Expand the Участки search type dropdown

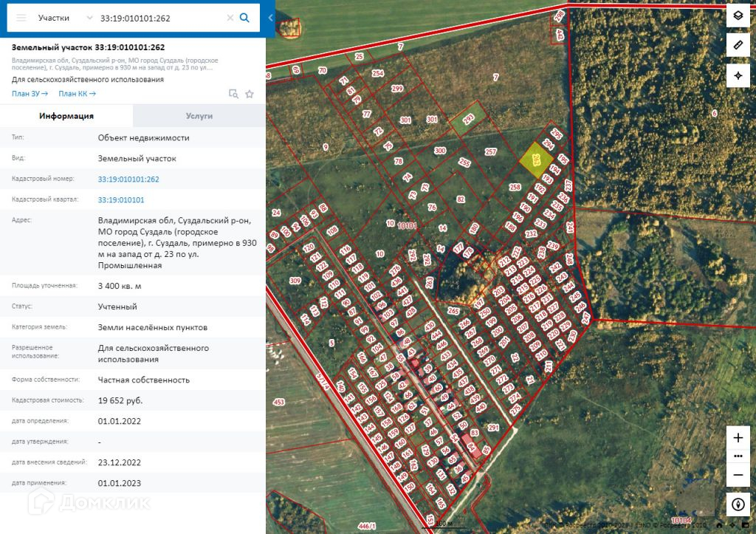pyautogui.click(x=89, y=18)
